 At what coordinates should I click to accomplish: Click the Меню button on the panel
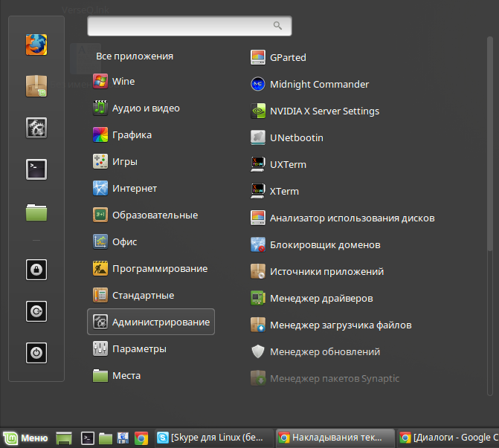point(25,438)
